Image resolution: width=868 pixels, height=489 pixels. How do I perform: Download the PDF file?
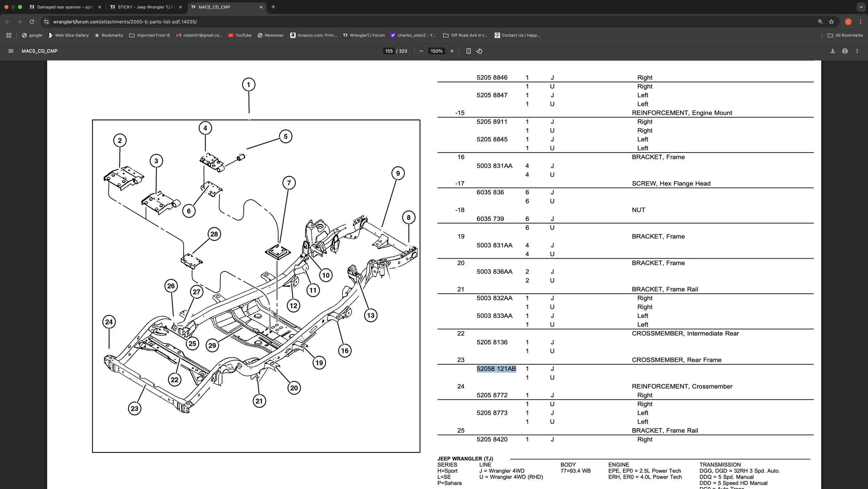[833, 51]
